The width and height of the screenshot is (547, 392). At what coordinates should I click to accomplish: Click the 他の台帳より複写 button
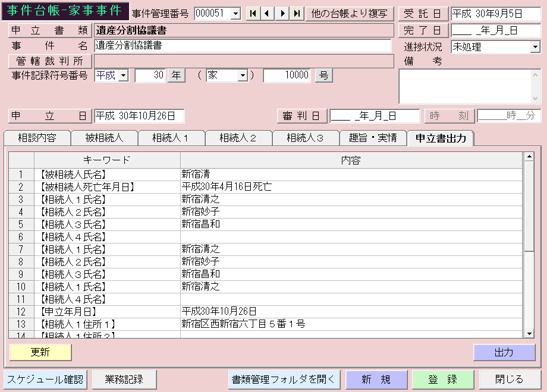point(350,14)
